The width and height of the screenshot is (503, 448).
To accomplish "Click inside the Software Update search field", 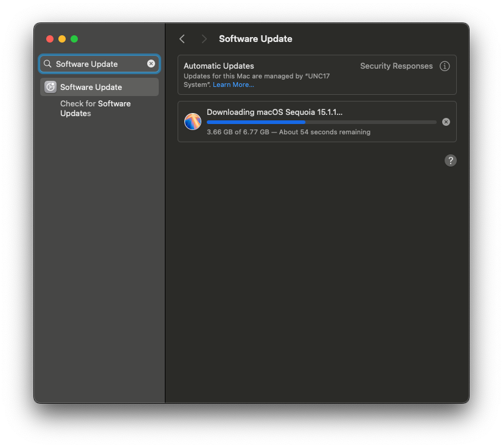I will [100, 64].
